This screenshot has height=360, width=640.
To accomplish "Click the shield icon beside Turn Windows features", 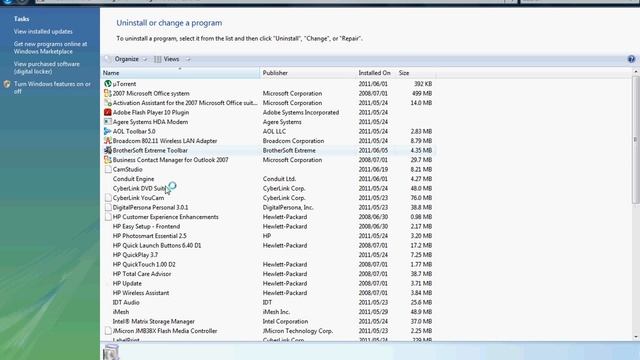I will [7, 84].
